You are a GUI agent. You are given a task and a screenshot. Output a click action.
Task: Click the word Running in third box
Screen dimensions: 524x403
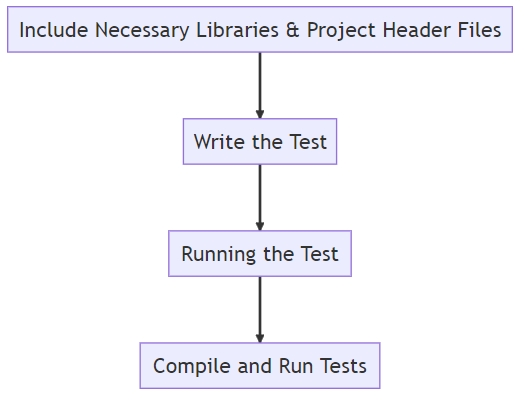click(x=219, y=254)
